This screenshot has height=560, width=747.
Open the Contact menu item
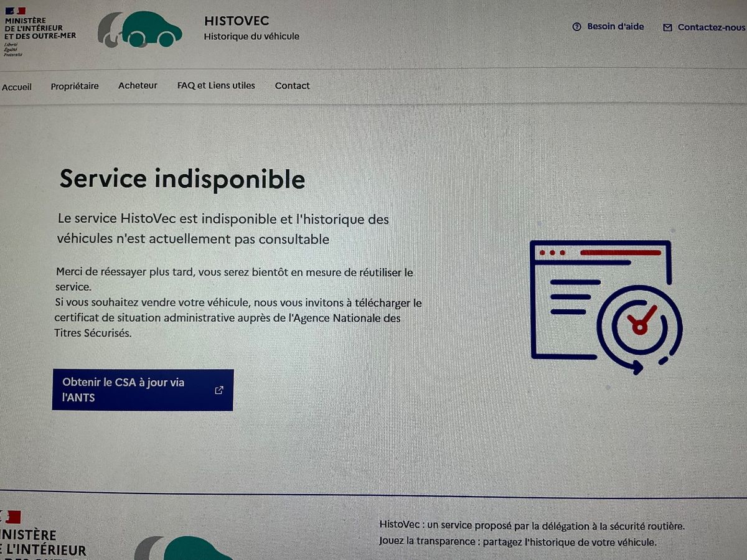point(293,86)
